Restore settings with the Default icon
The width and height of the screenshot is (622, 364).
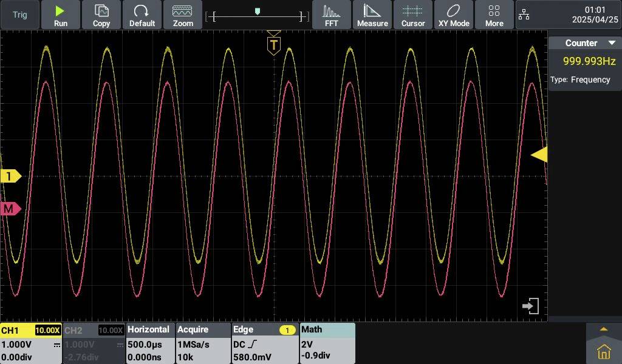click(x=142, y=15)
